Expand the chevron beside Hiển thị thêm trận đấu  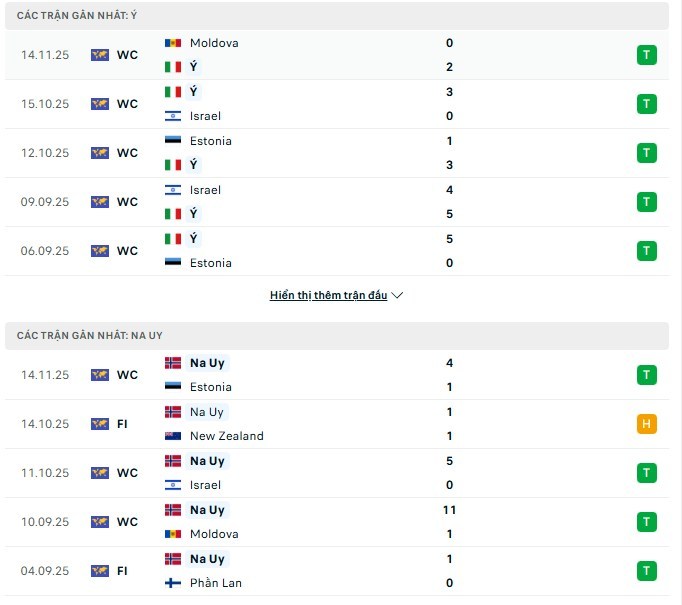397,296
